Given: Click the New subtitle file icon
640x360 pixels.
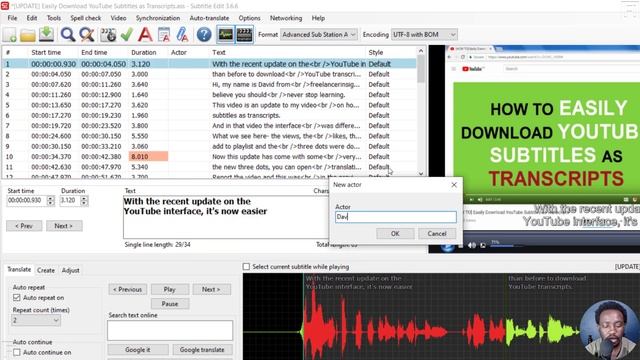Looking at the screenshot, I should [9, 35].
